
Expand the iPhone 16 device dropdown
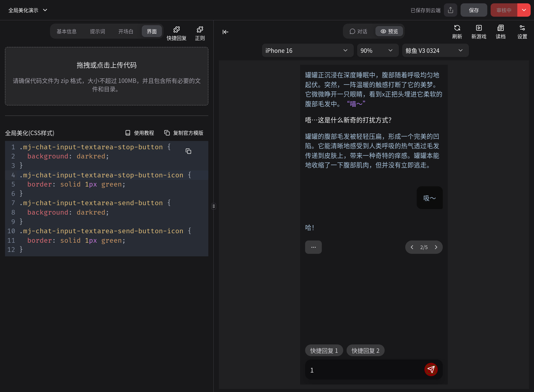[x=307, y=51]
